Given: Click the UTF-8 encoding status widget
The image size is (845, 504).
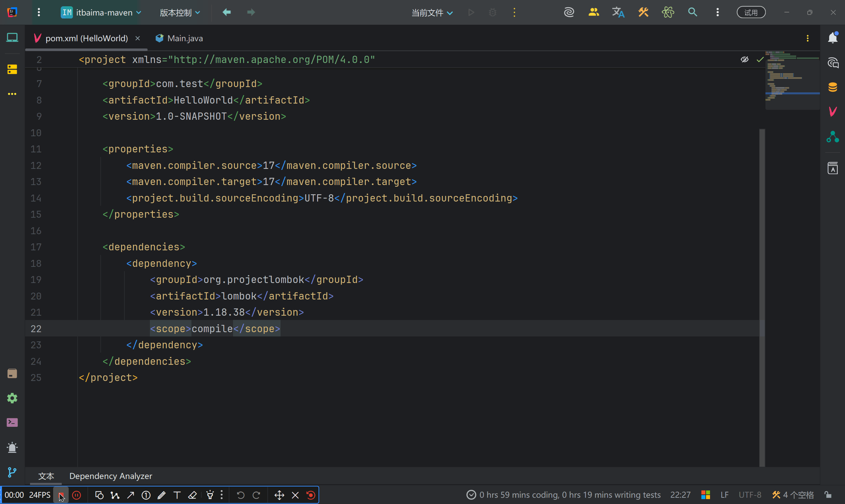Looking at the screenshot, I should coord(750,495).
